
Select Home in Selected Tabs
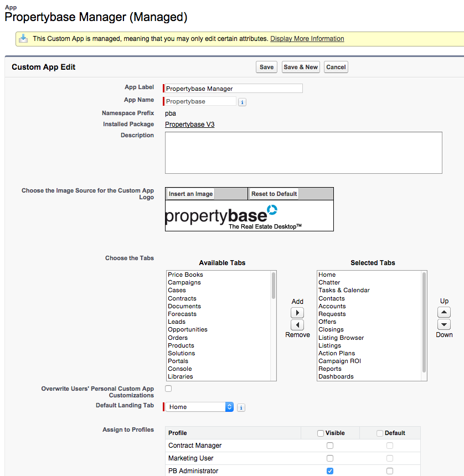pos(327,275)
